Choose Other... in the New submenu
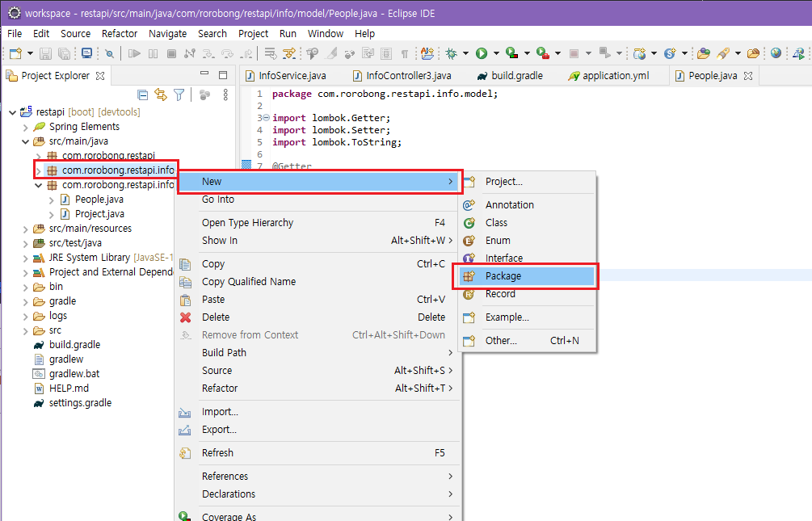Screen dimensions: 812x521 click(528, 341)
